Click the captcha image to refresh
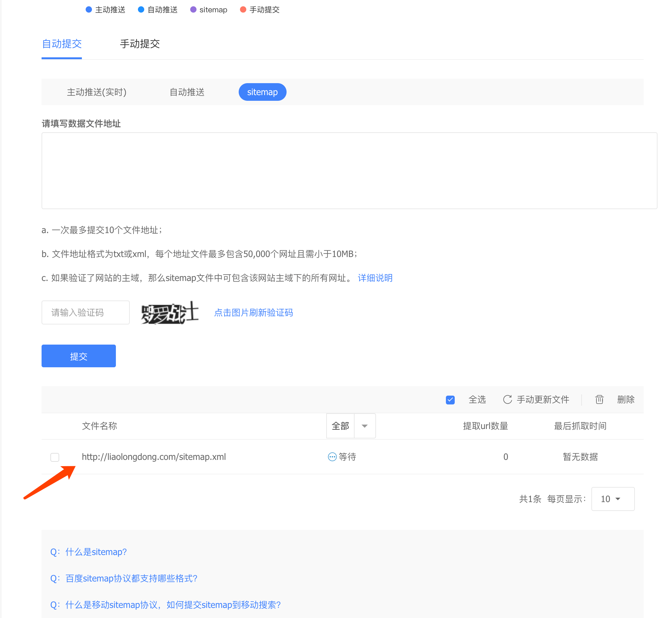 [x=170, y=313]
